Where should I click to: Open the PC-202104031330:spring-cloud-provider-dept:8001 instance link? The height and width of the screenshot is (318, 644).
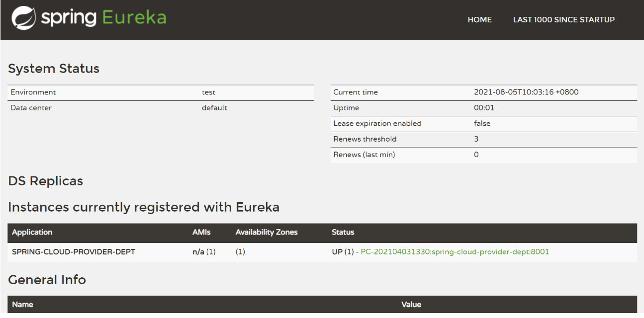point(455,252)
